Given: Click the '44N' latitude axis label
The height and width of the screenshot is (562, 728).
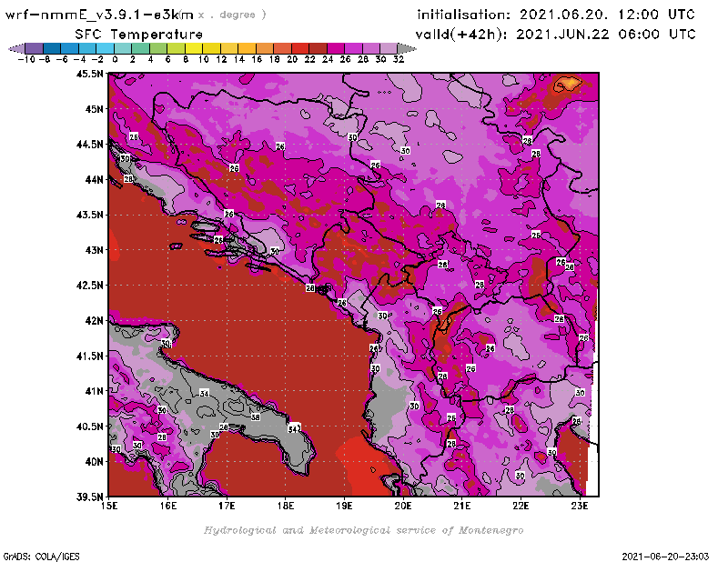Looking at the screenshot, I should click(94, 179).
